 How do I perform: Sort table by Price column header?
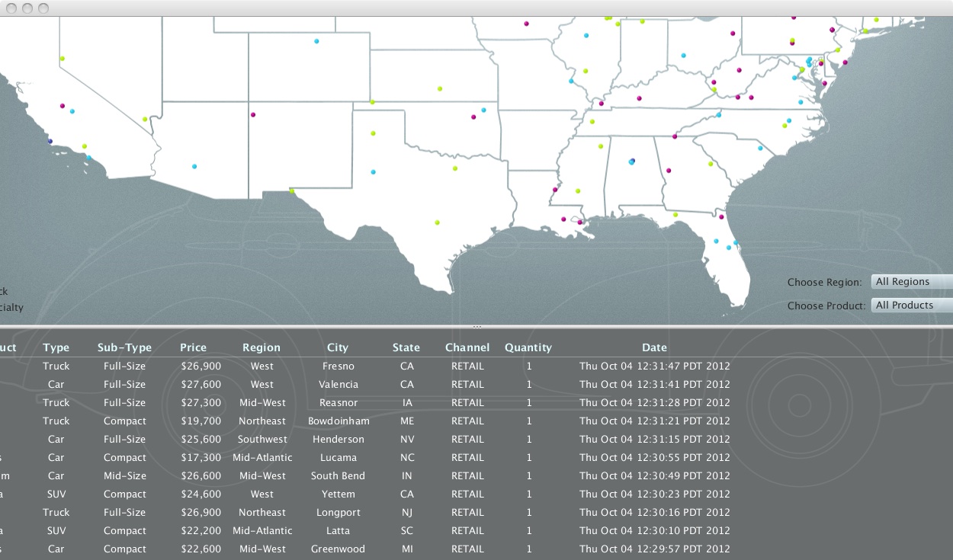point(193,347)
